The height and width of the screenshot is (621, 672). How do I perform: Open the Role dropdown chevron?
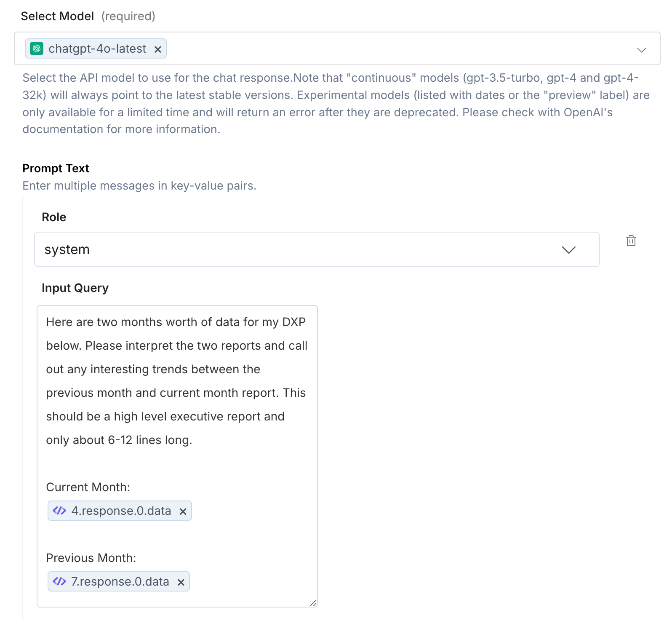point(568,250)
